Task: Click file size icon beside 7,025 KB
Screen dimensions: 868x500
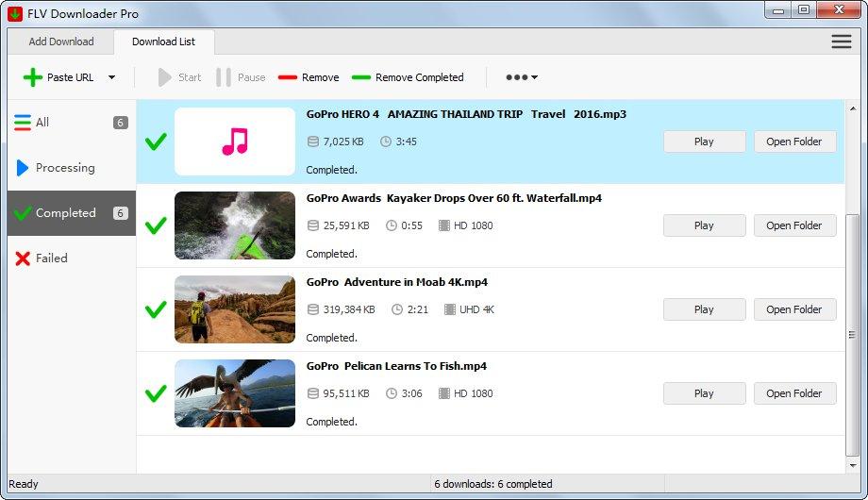Action: click(x=313, y=142)
